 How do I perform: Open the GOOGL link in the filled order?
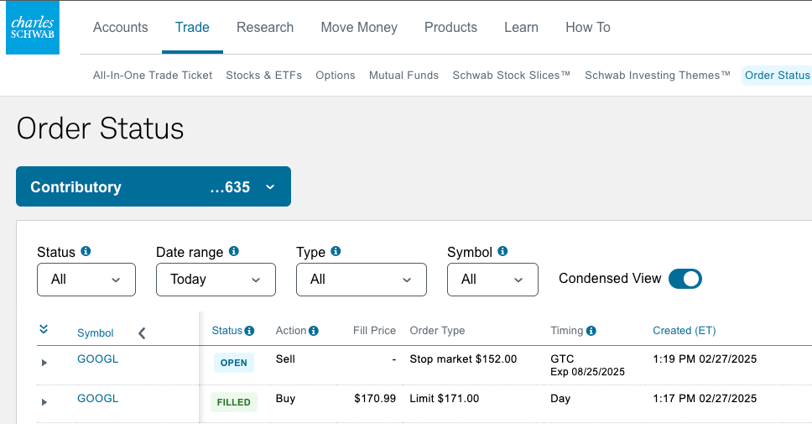pos(97,399)
